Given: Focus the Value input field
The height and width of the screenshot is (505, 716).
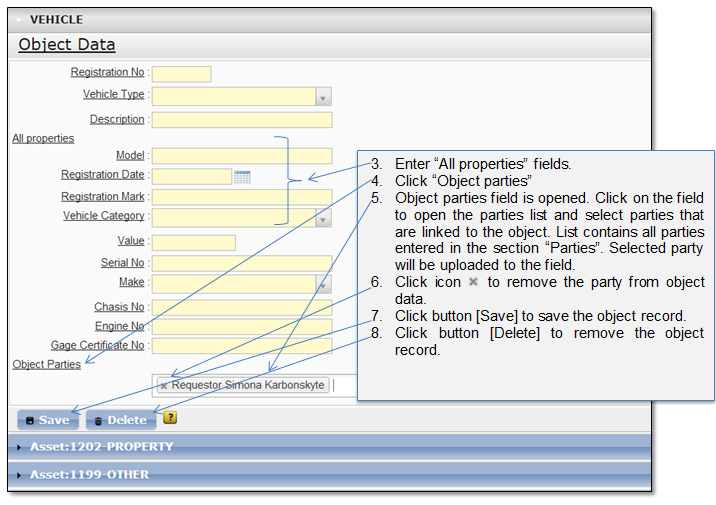Looking at the screenshot, I should click(x=194, y=243).
